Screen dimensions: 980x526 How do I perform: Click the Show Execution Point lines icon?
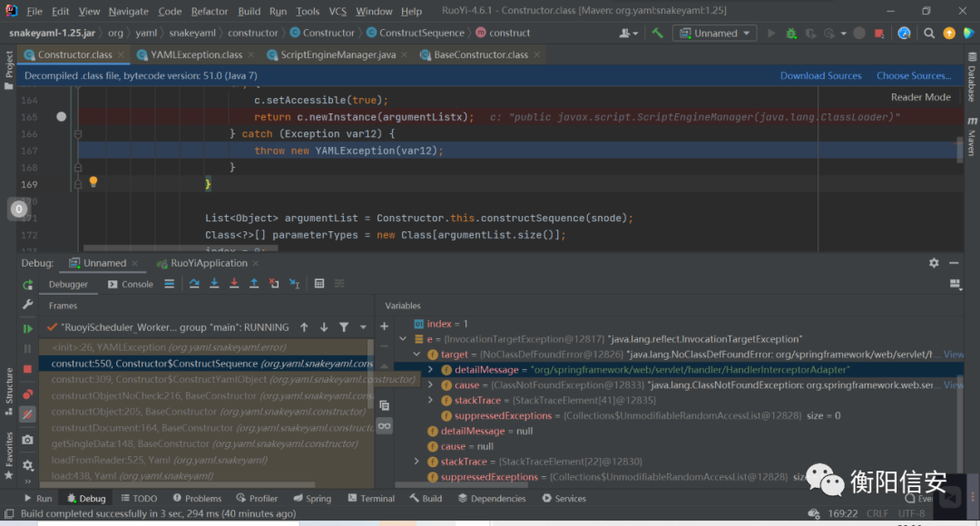coord(170,284)
